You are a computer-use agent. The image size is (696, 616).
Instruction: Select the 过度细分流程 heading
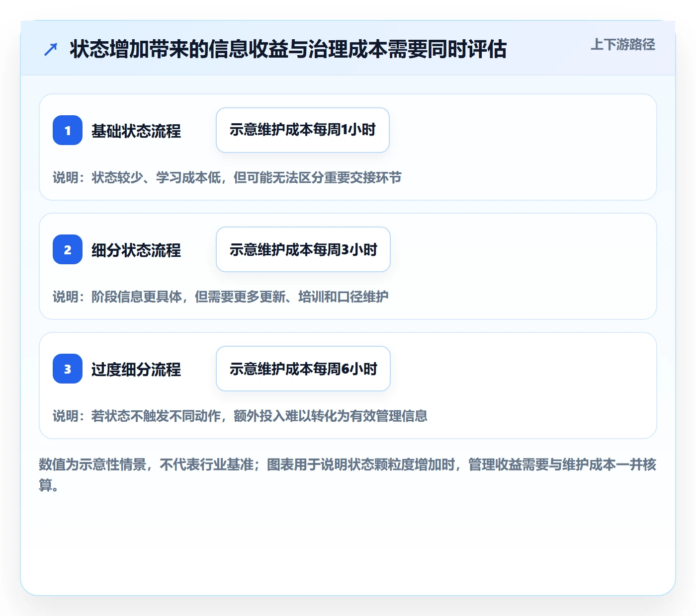[x=136, y=369]
